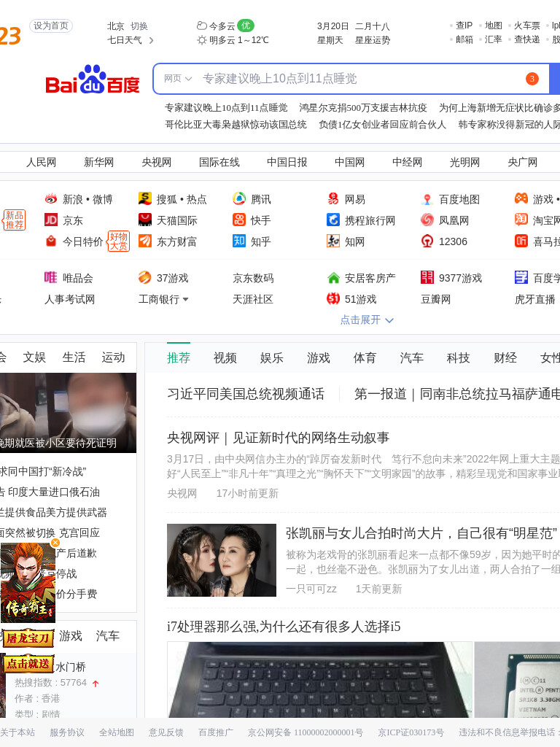Close the floating game advertisement
This screenshot has width=560, height=747.
[55, 543]
